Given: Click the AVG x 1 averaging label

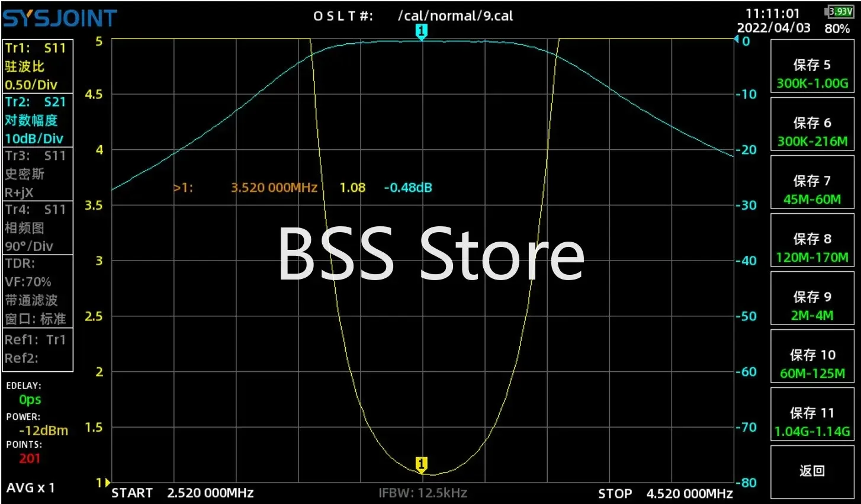Looking at the screenshot, I should (x=30, y=488).
